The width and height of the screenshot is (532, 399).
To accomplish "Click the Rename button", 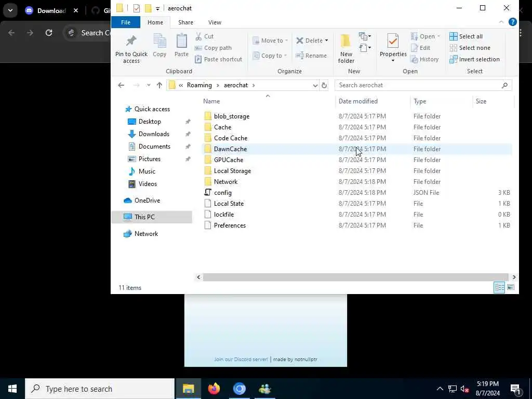I will [311, 56].
